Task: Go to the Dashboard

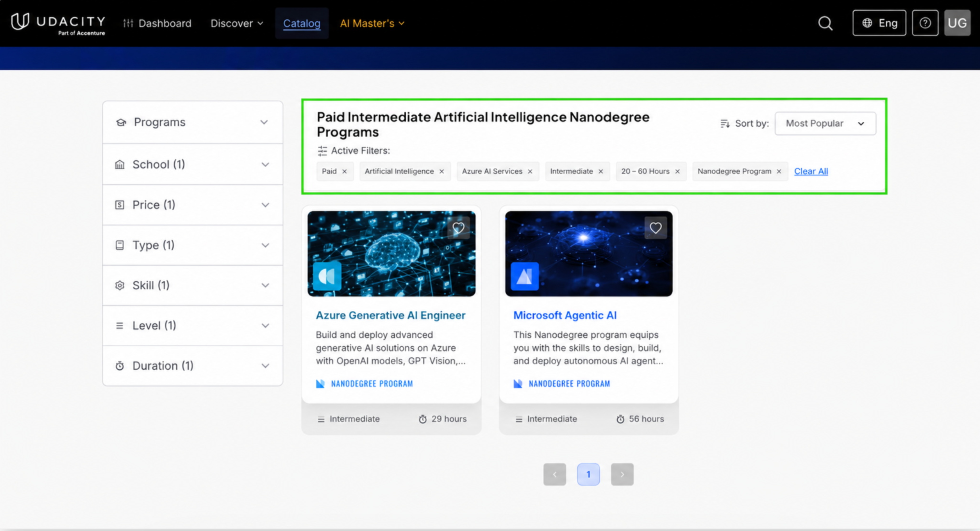Action: click(157, 23)
